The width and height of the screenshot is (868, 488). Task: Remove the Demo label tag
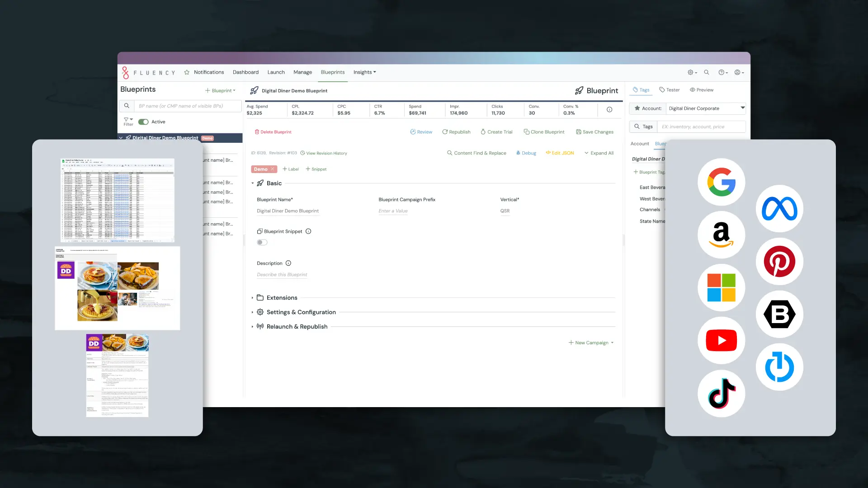click(273, 169)
